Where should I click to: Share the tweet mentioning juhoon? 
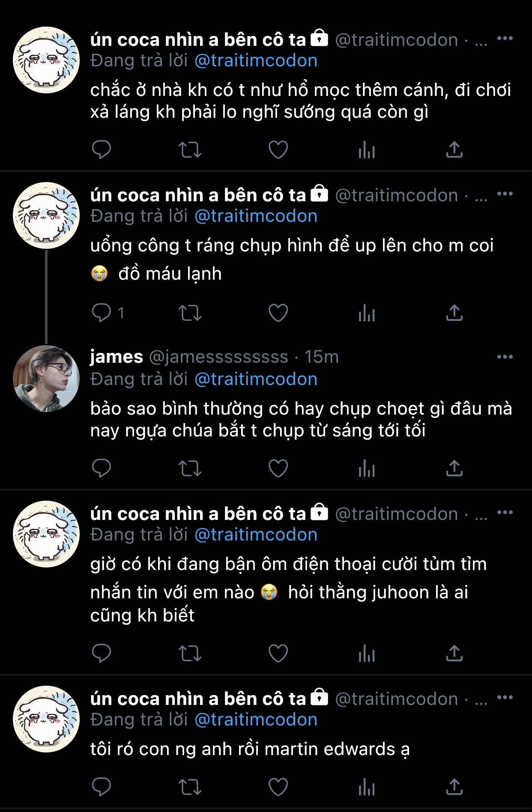(x=454, y=653)
